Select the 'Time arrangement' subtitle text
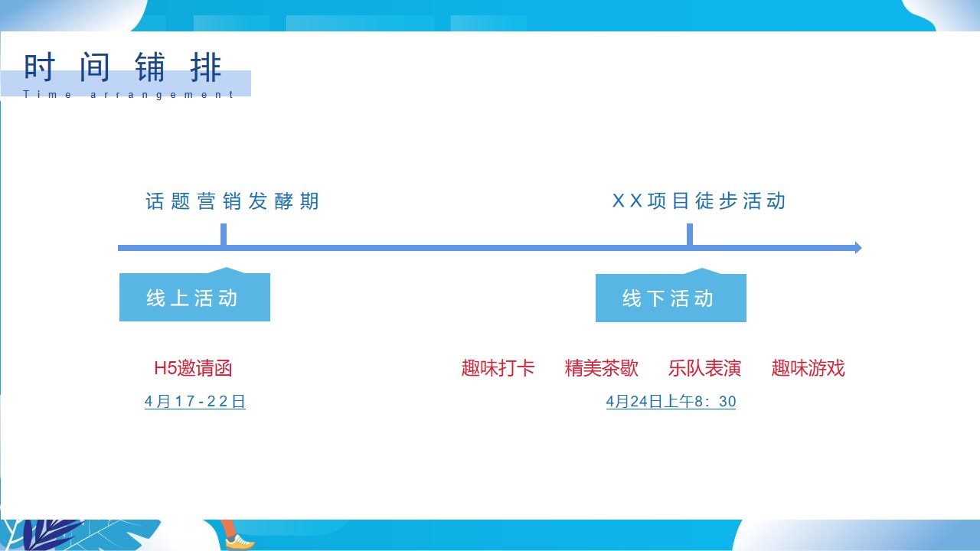This screenshot has width=980, height=551. [x=129, y=95]
